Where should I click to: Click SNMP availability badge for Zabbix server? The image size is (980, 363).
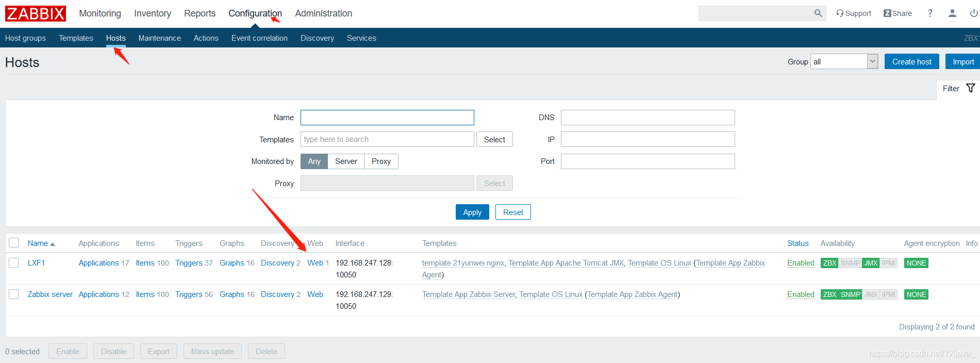[851, 294]
